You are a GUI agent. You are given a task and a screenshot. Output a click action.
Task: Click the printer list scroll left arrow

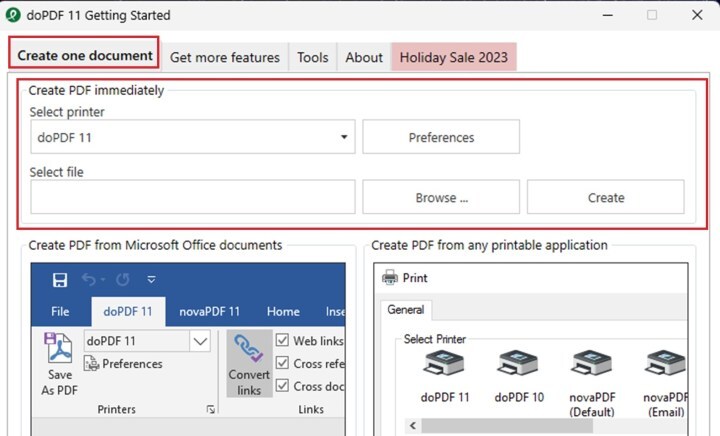tap(413, 425)
